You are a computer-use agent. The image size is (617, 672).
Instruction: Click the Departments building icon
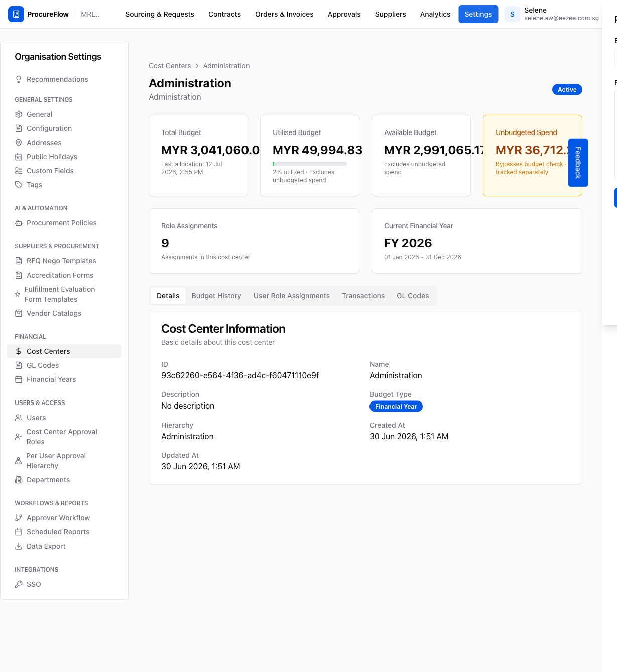[19, 480]
